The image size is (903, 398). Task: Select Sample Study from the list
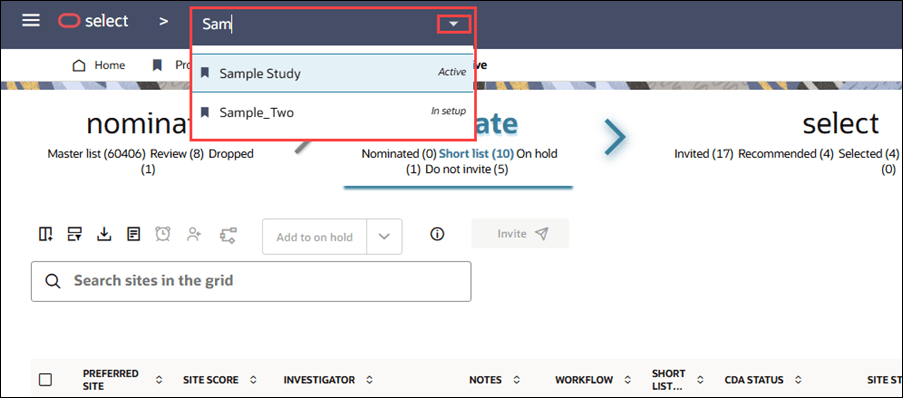[332, 73]
